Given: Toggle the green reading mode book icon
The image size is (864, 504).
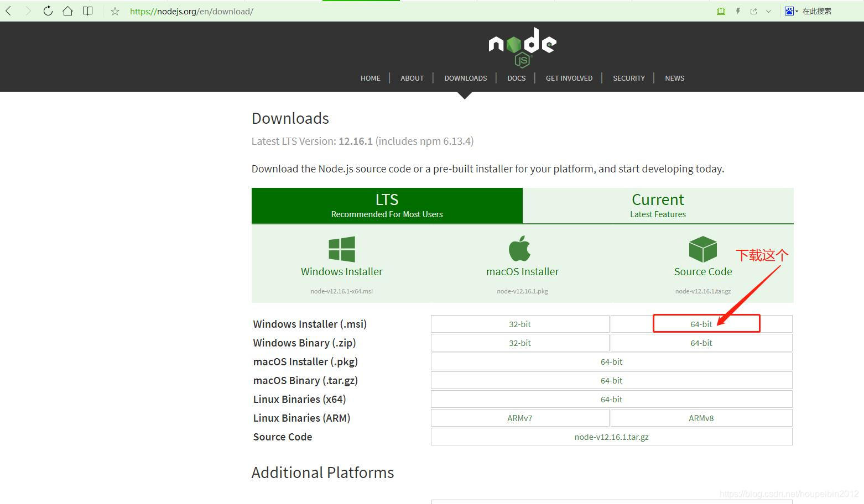Looking at the screenshot, I should point(721,11).
